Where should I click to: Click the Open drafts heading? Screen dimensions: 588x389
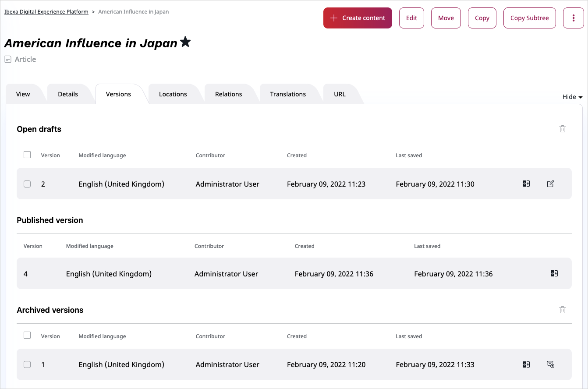[39, 129]
